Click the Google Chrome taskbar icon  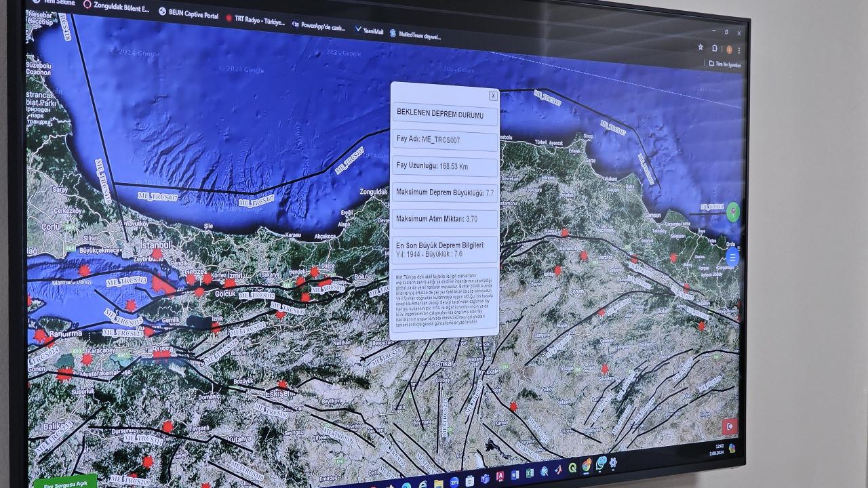coord(587,466)
